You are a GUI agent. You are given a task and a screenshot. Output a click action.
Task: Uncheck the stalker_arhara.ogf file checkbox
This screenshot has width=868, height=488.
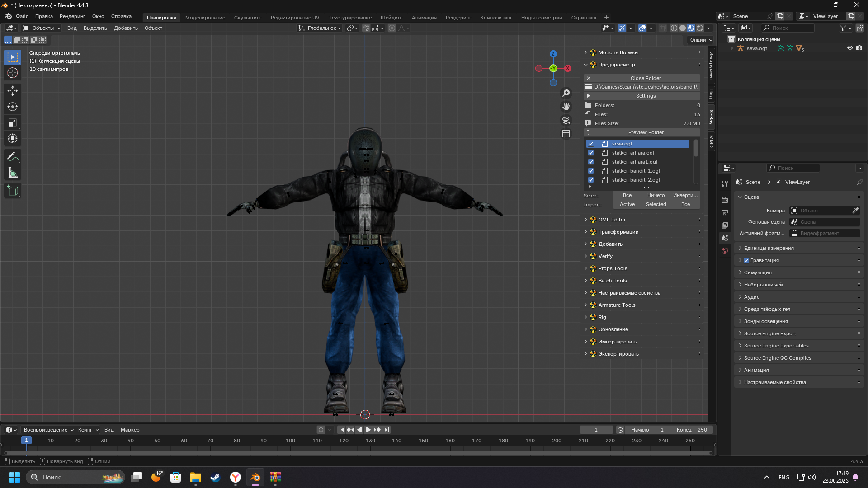point(591,153)
